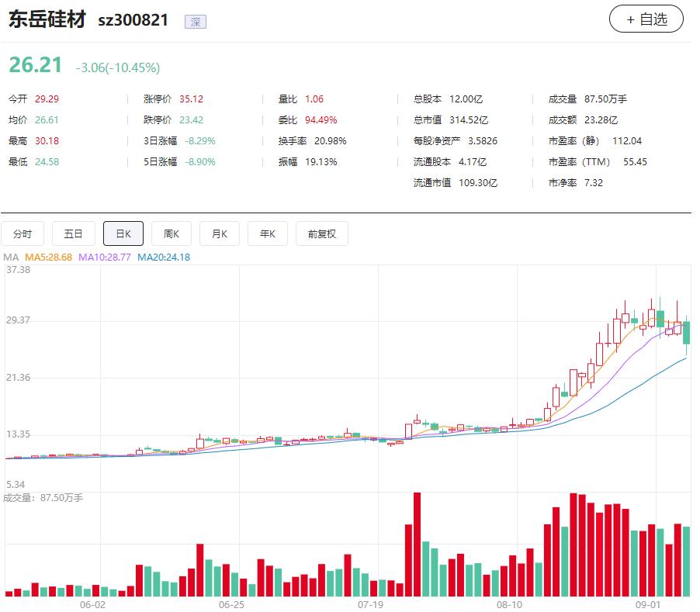700x612 pixels.
Task: Click 均价 value 26.61
Action: [47, 120]
